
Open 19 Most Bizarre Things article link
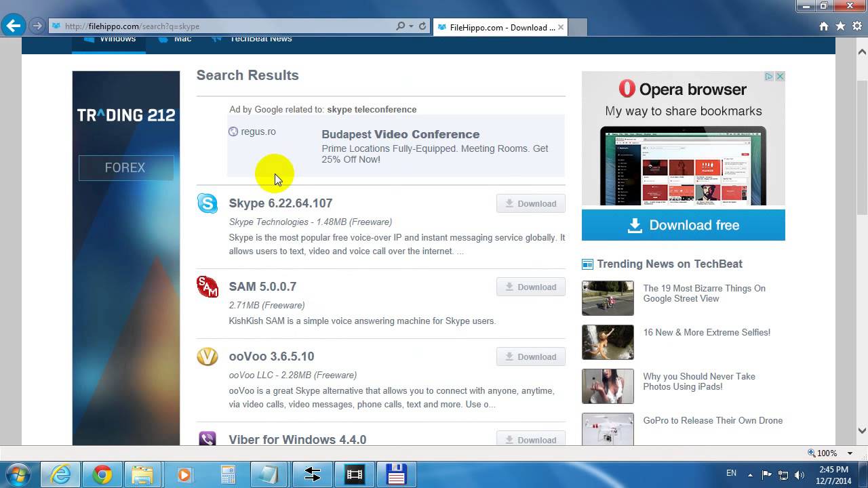point(705,293)
